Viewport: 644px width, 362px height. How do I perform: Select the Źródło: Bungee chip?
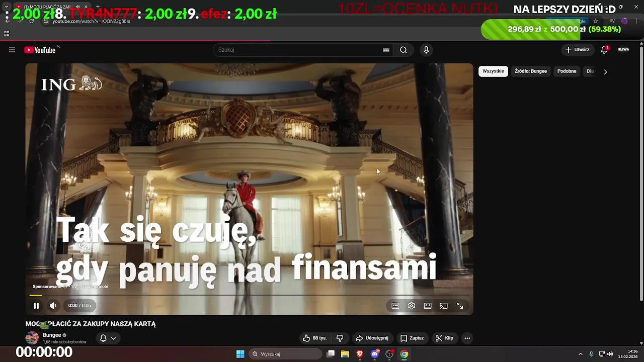[530, 71]
